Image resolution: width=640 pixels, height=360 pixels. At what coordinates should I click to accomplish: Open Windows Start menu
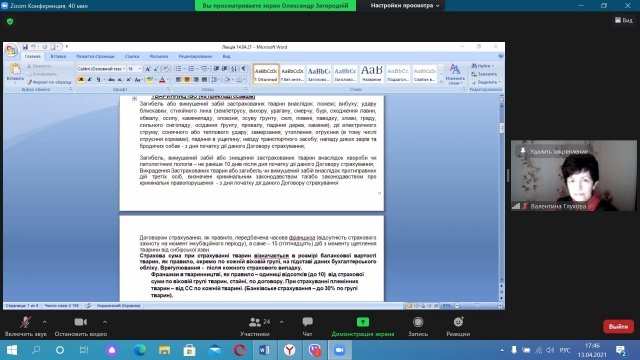click(12, 350)
